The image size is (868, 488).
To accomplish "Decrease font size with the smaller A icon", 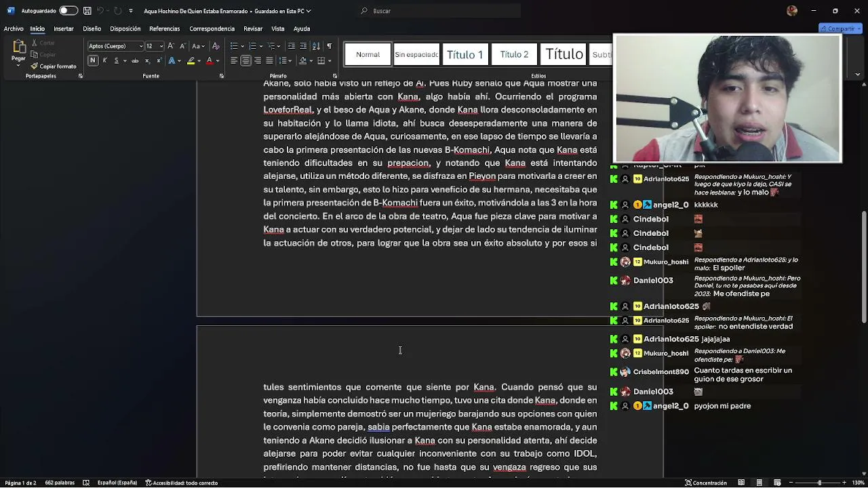I will [182, 46].
